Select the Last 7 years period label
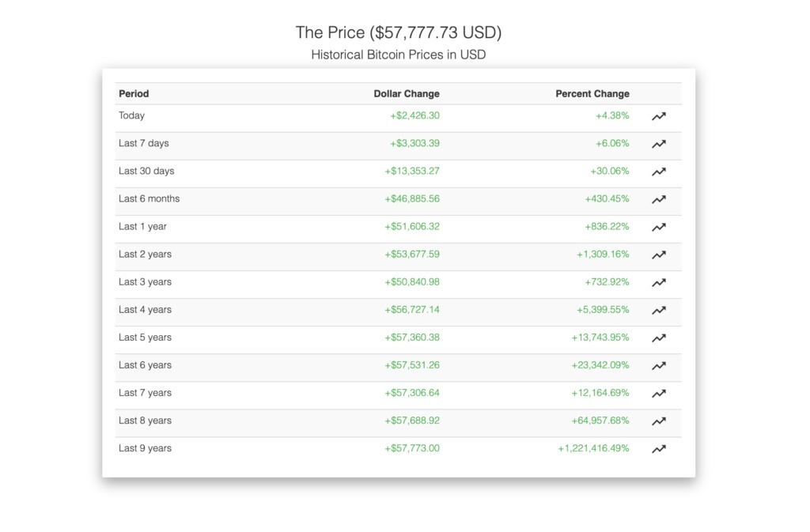The image size is (810, 532). 145,393
